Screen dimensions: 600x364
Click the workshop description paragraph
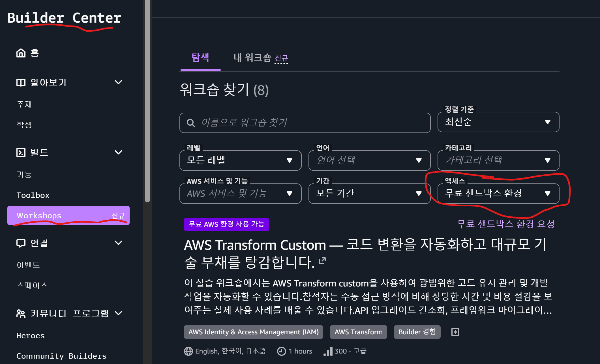tap(368, 297)
